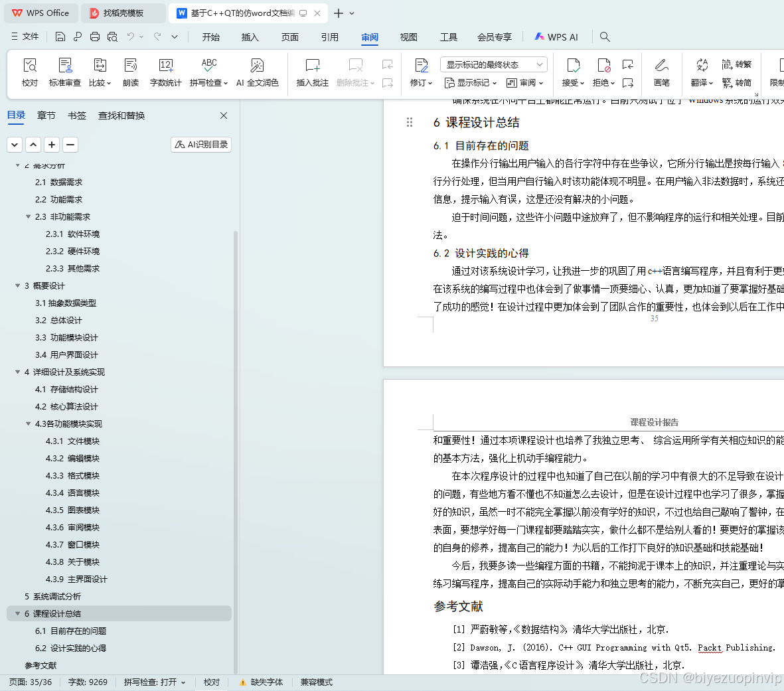The image size is (784, 691).
Task: Reject change with 拒绝 button
Action: click(x=603, y=72)
